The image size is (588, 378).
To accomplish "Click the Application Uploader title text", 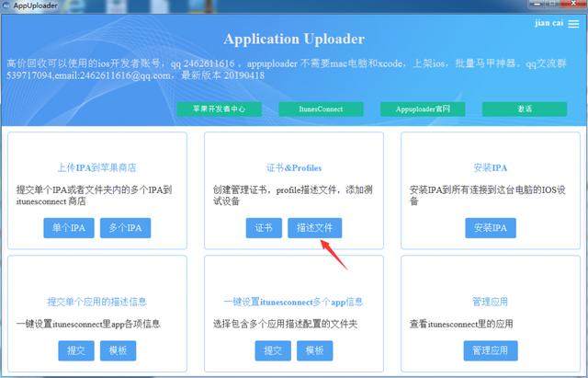I will point(294,39).
